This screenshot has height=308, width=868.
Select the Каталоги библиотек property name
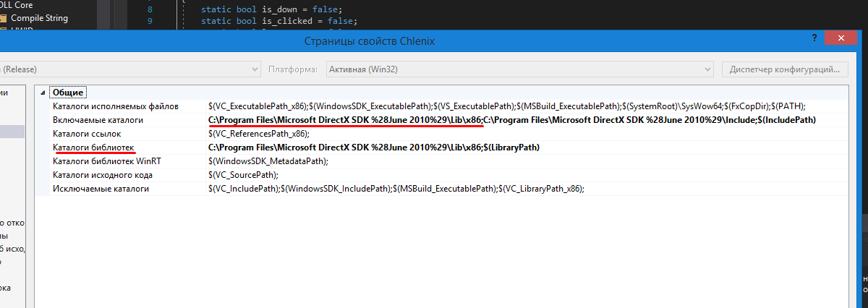click(93, 147)
